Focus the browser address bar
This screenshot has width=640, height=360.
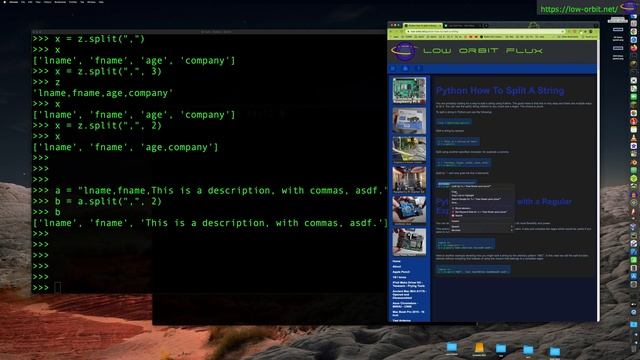click(486, 31)
